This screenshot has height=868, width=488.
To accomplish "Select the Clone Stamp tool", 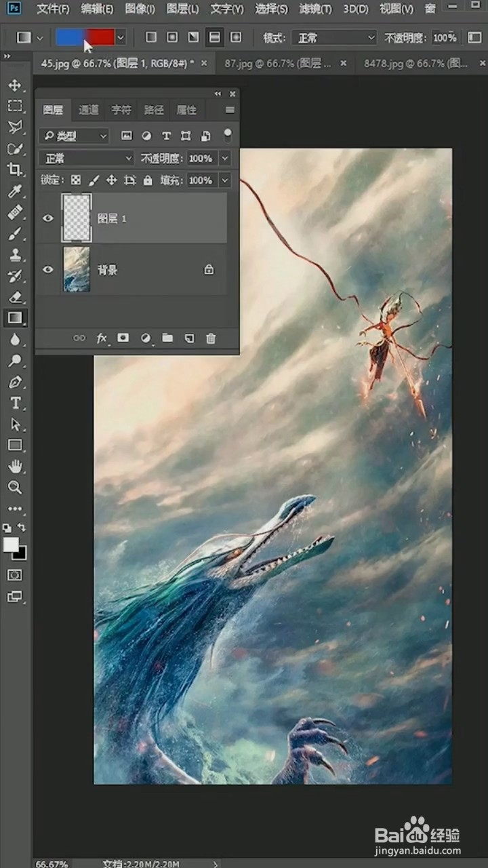I will click(15, 254).
